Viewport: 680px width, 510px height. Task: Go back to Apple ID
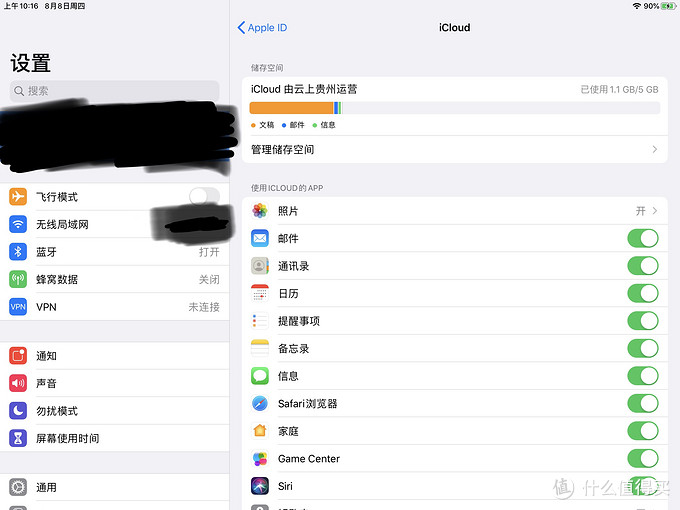pos(262,28)
